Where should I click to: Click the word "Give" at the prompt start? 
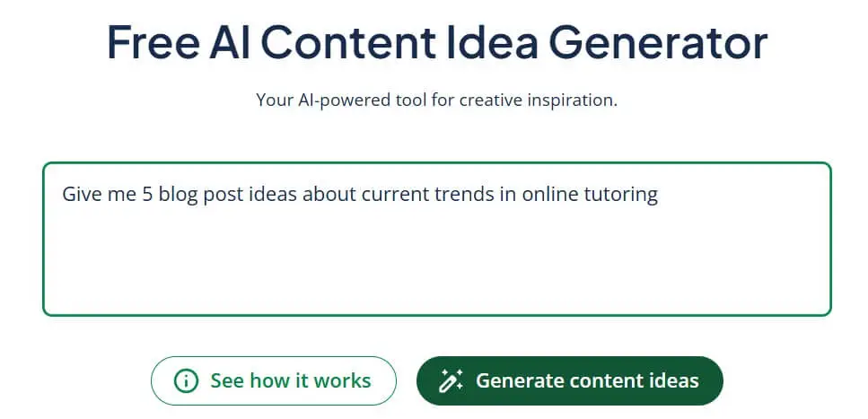[x=81, y=195]
